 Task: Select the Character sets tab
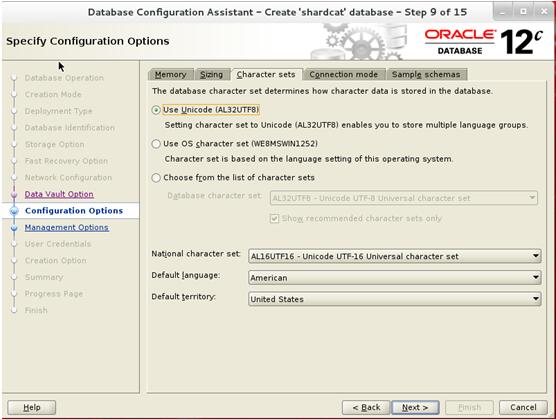pos(266,74)
